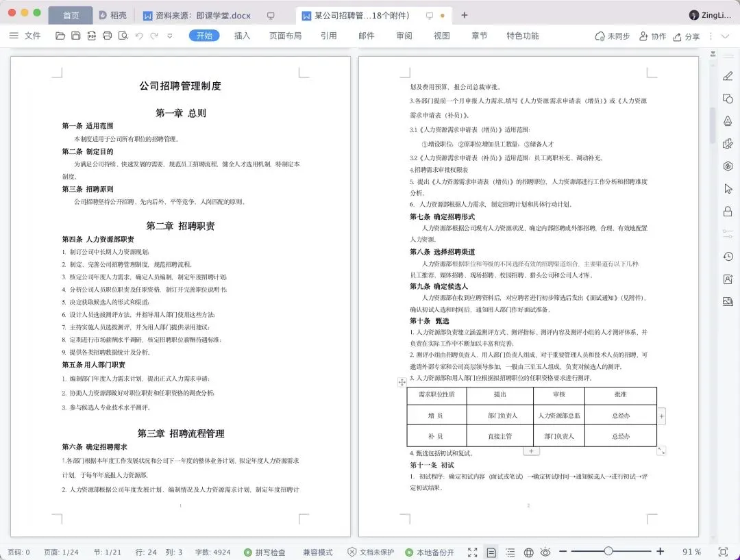Add table row with plus below table
This screenshot has width=740, height=560.
(531, 451)
